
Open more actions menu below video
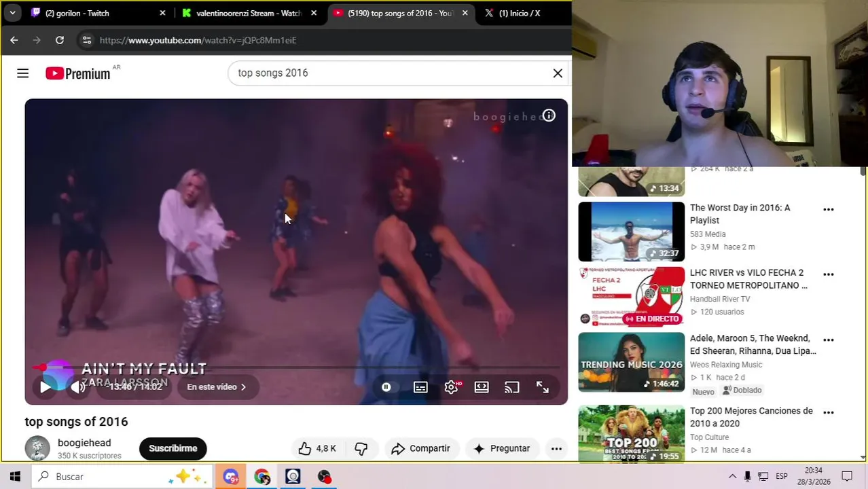coord(556,448)
